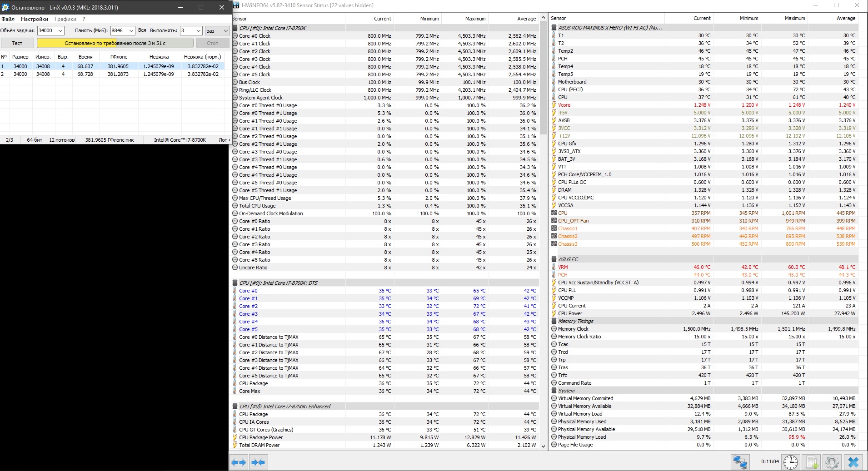Screen dimensions: 868x471
Task: Open the 'Файл' menu in LinX
Action: pos(8,19)
